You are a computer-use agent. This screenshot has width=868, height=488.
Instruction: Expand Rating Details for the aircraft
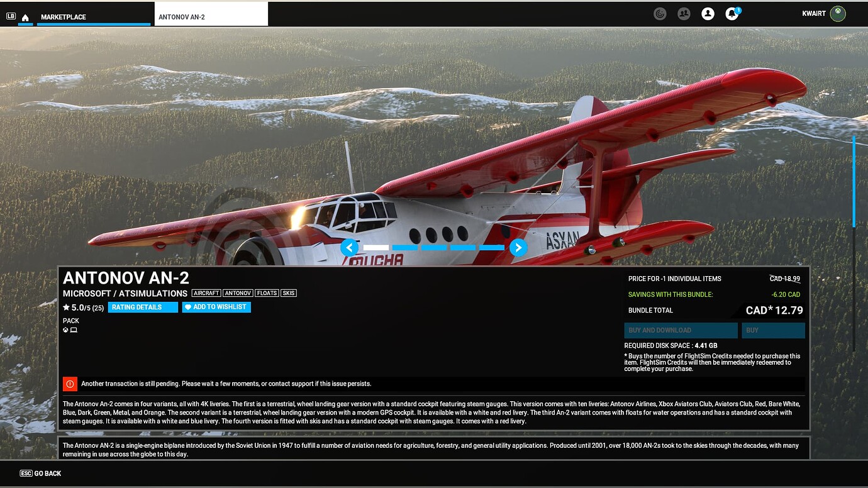[x=143, y=307]
